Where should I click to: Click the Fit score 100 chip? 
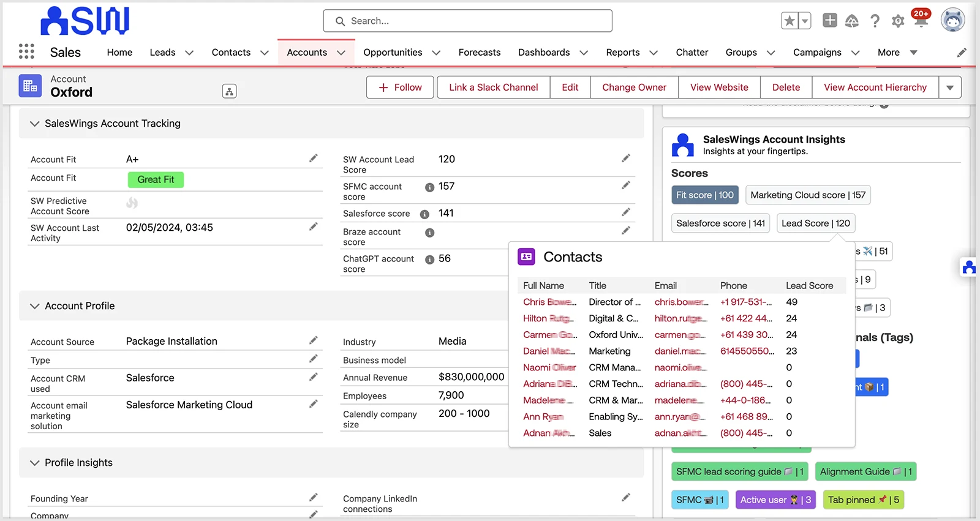point(705,195)
